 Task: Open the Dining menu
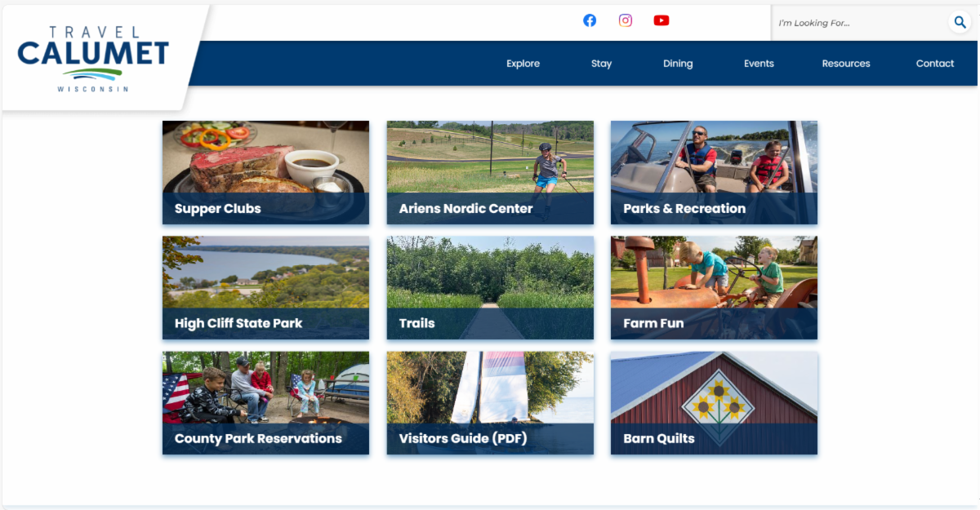[678, 64]
